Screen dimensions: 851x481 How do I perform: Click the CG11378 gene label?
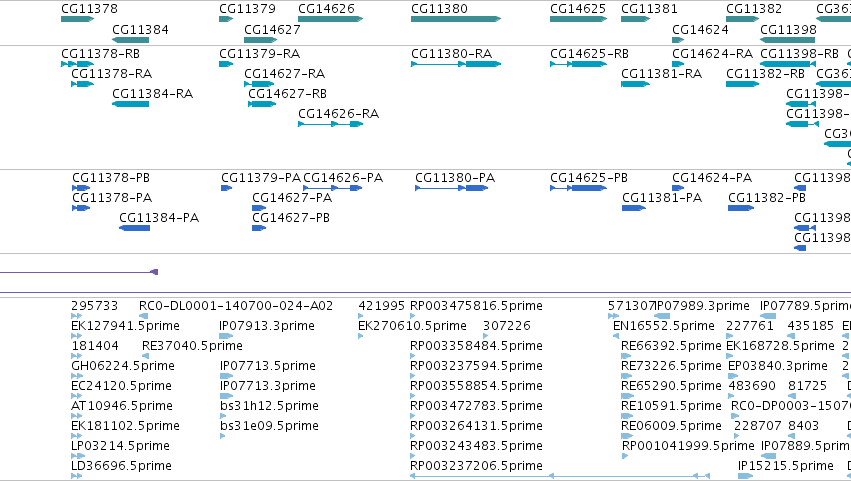(89, 9)
